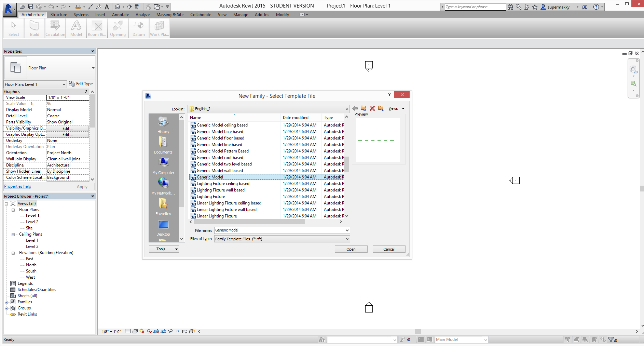Open the File name combo box dropdown

click(347, 230)
